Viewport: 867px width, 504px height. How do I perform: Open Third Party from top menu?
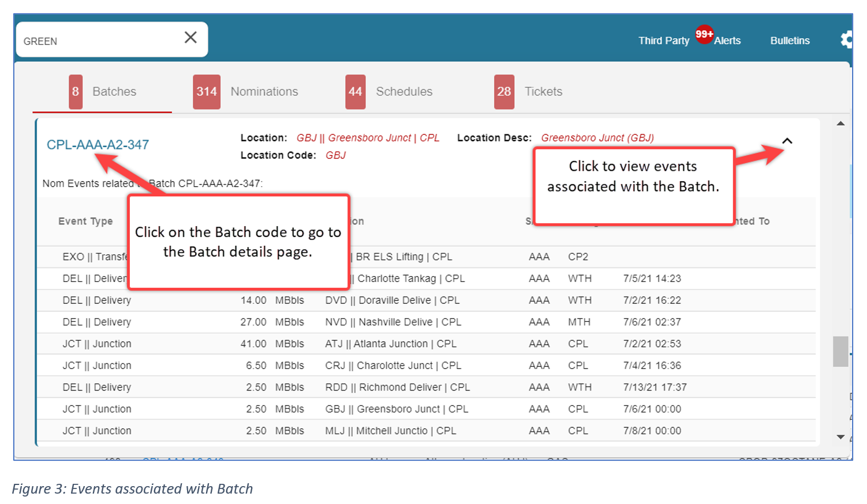pos(663,41)
